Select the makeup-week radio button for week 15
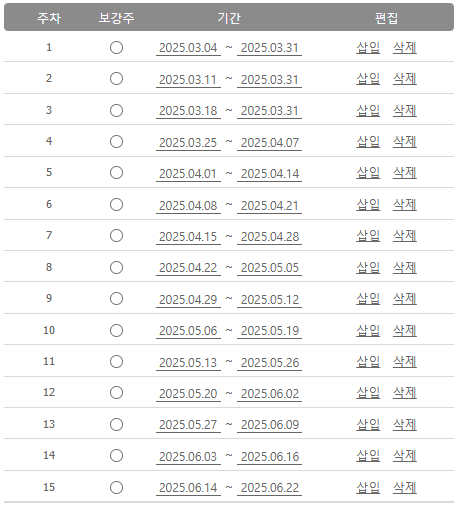The width and height of the screenshot is (460, 505). coord(116,487)
